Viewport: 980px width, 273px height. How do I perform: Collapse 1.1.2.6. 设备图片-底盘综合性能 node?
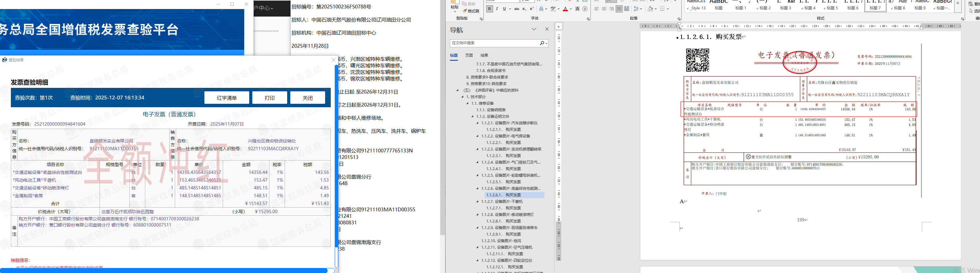478,188
